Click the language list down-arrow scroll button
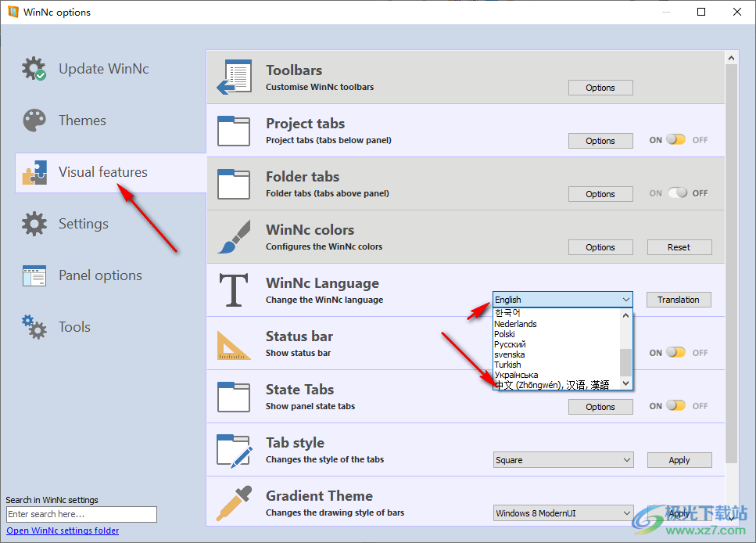This screenshot has width=756, height=543. [x=625, y=383]
